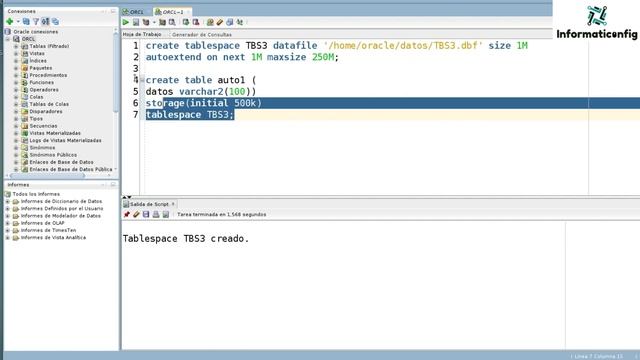
Task: Select the Sinónimos tree item
Action: 42,148
